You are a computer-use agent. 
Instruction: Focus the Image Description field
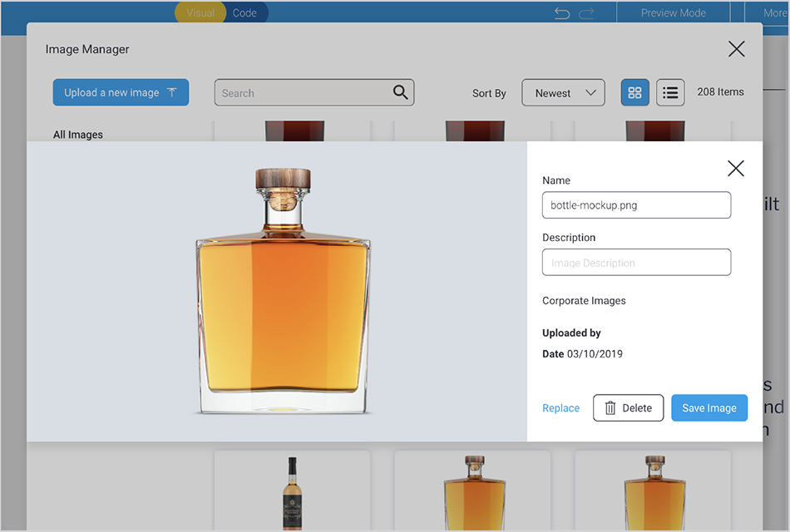click(x=636, y=263)
